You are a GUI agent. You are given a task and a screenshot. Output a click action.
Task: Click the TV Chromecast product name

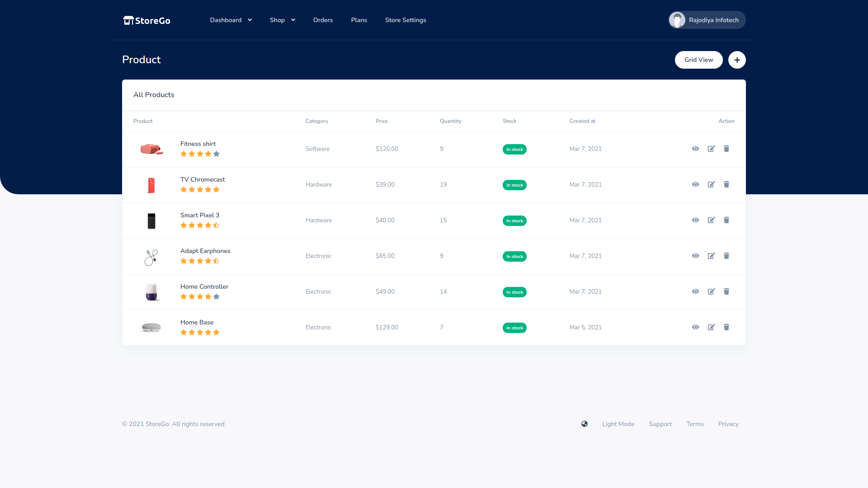[203, 179]
